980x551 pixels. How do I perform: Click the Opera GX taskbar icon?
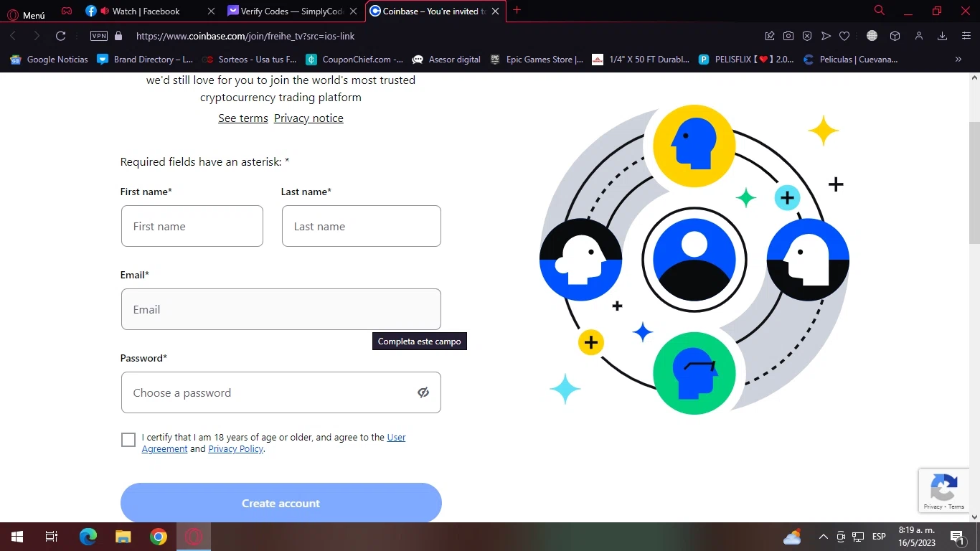(x=194, y=537)
